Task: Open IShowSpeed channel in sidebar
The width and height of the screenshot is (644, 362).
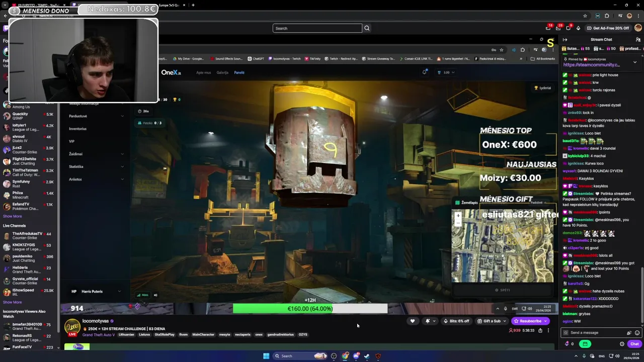Action: pyautogui.click(x=29, y=292)
